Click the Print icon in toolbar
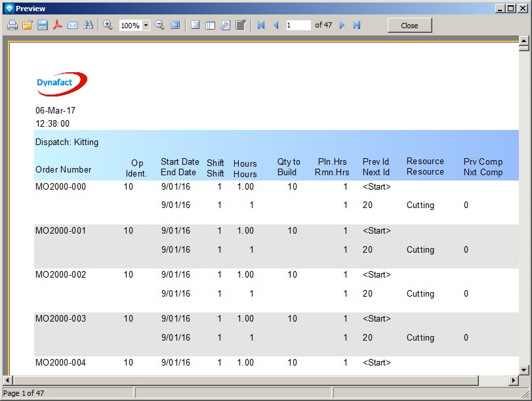The image size is (532, 401). tap(12, 25)
